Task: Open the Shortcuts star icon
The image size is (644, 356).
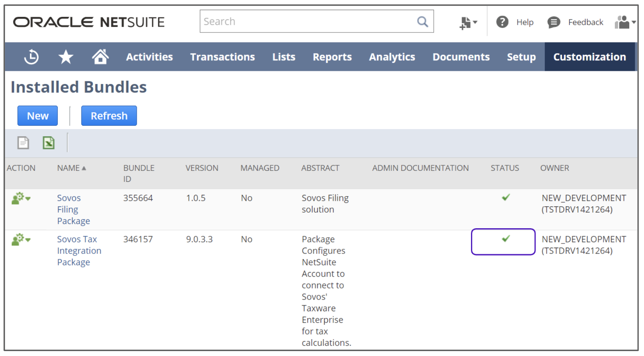Action: pyautogui.click(x=66, y=57)
